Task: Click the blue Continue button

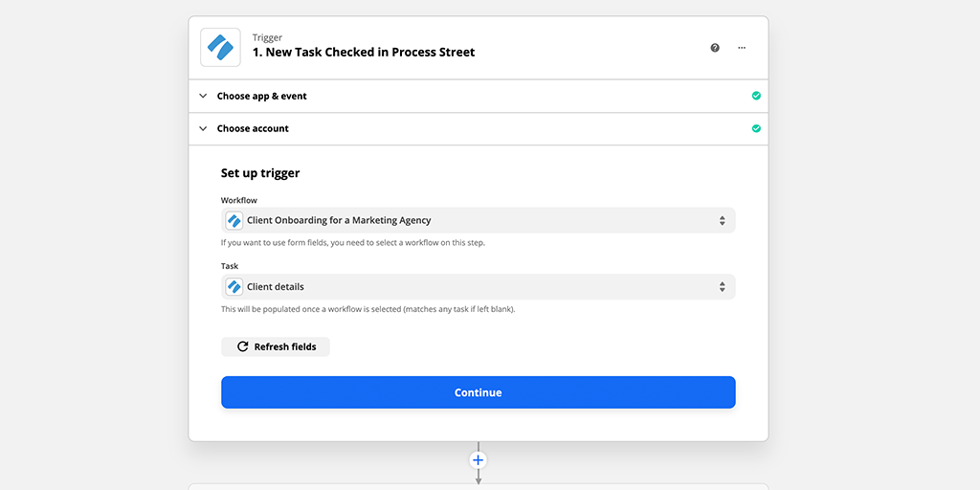Action: pos(479,391)
